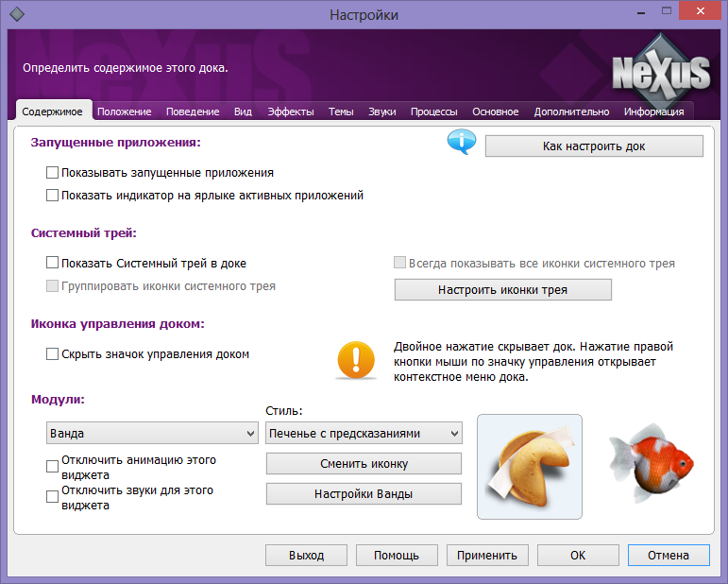Screen dimensions: 728x584
Task: Select the Эффекты tab
Action: click(291, 112)
